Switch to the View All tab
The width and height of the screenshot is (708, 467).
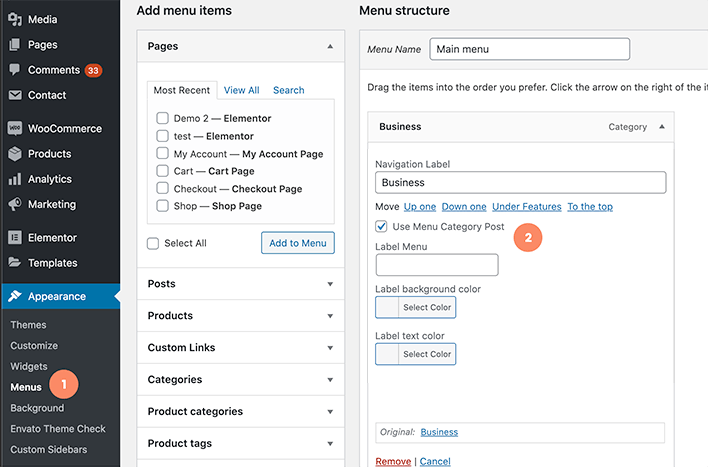(x=241, y=90)
